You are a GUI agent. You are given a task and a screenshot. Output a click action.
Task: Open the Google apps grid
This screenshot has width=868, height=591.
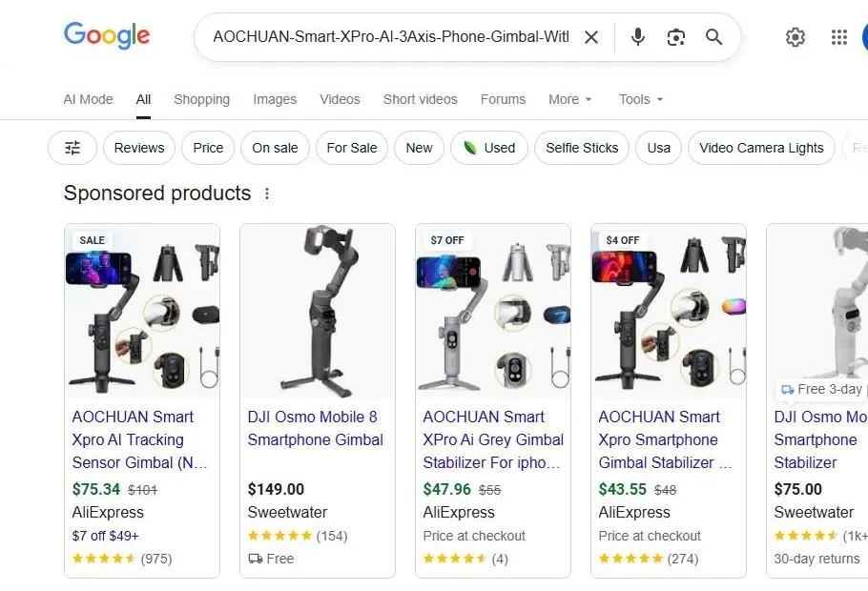(838, 37)
